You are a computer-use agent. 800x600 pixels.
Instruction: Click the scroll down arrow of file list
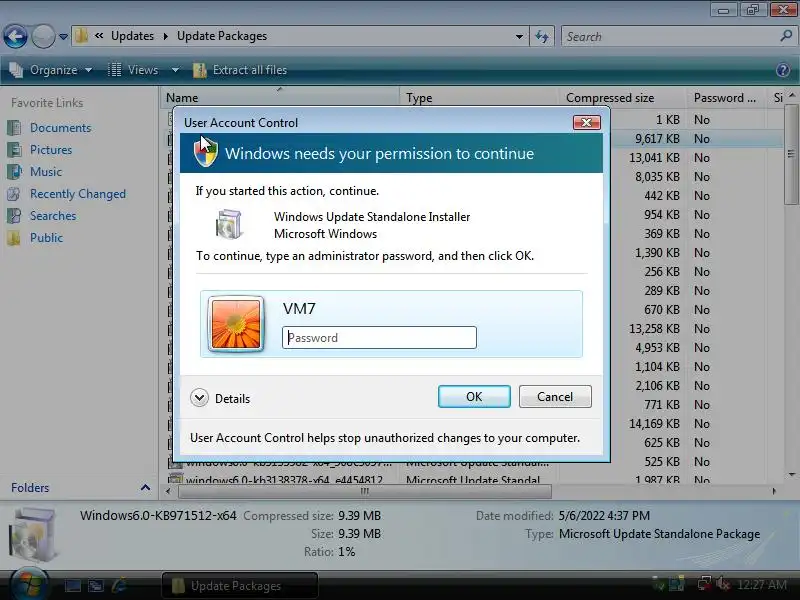[791, 475]
